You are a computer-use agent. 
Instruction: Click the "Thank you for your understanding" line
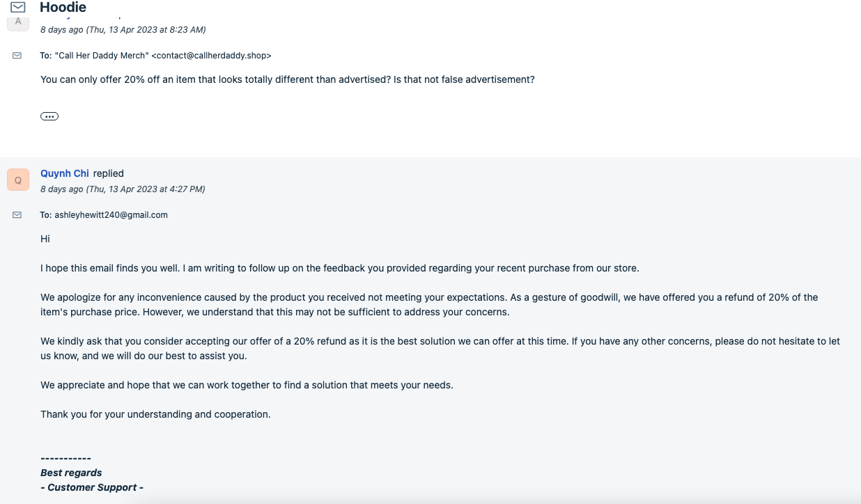[x=155, y=414]
